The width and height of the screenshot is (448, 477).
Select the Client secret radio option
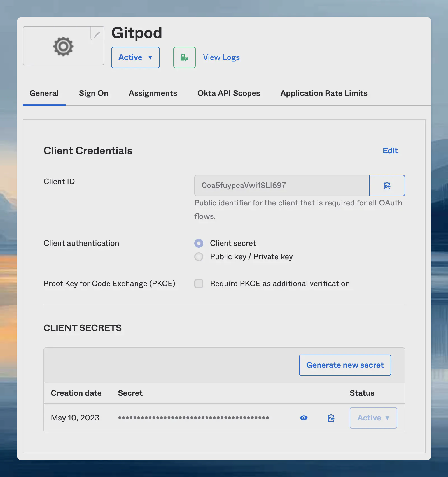(x=199, y=243)
